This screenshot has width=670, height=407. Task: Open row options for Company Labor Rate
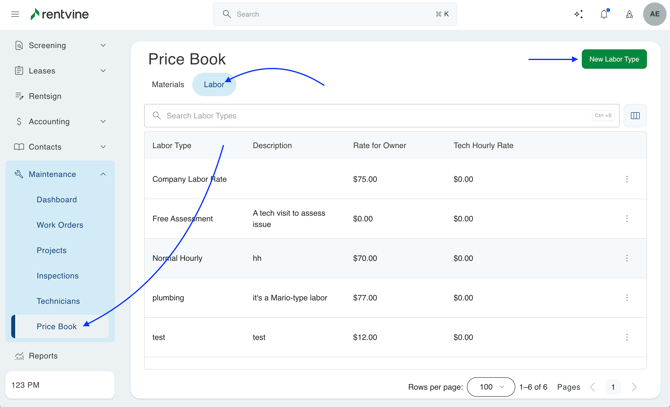[627, 180]
